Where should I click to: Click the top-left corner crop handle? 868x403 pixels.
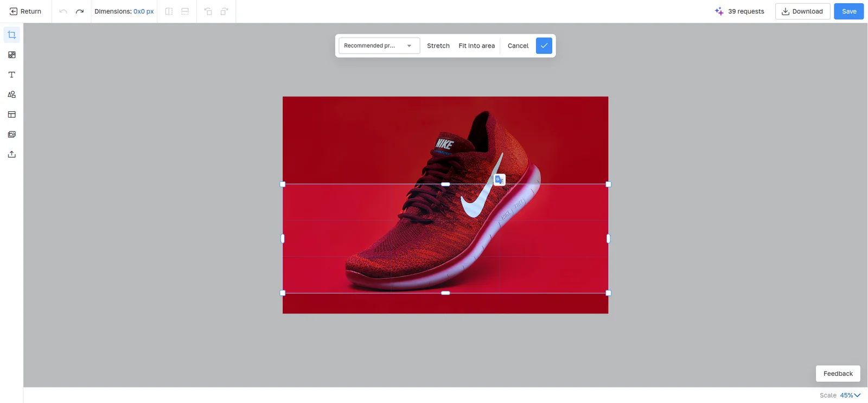[x=283, y=184]
